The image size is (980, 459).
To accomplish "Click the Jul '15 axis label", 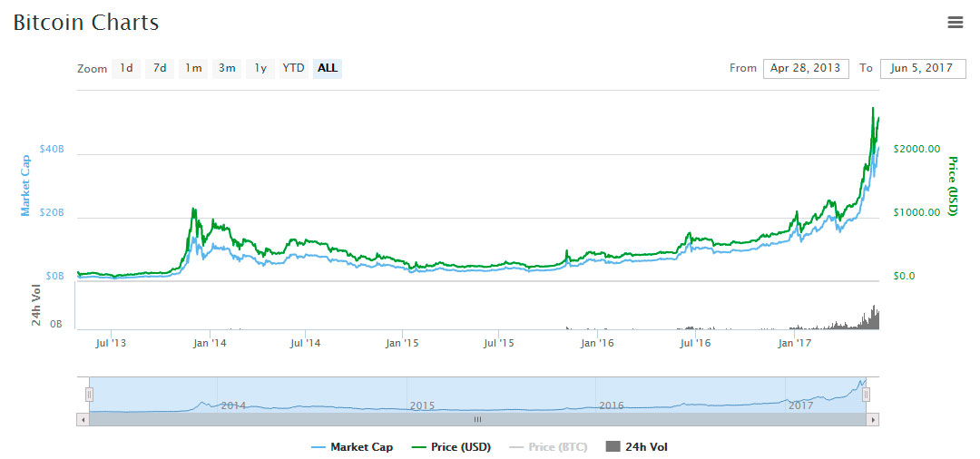I will tap(499, 342).
